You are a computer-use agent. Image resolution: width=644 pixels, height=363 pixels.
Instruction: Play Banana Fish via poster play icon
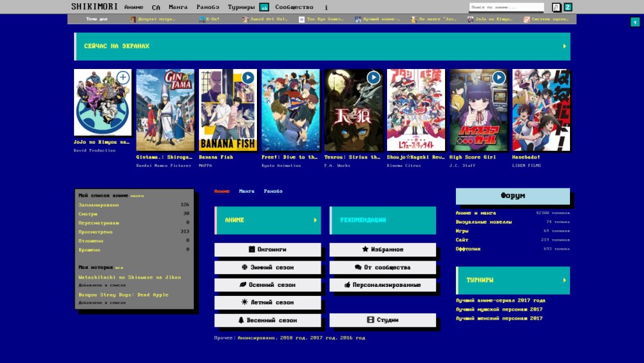coord(248,77)
